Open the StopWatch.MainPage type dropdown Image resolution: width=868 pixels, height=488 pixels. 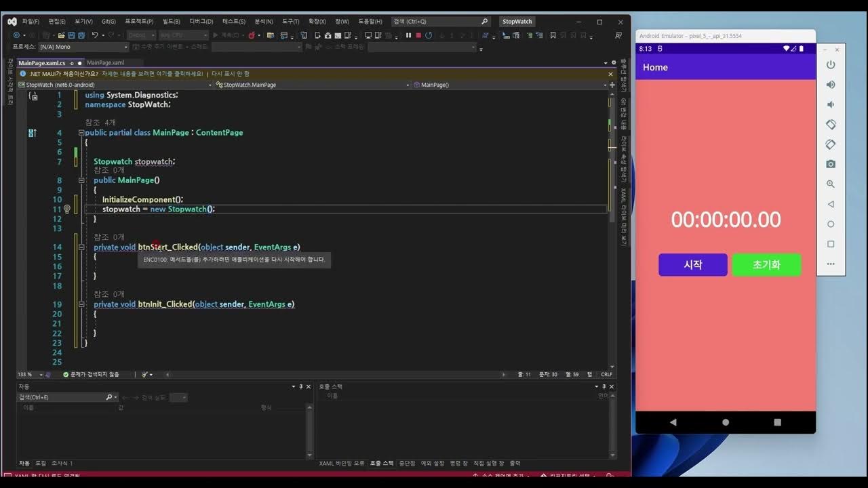tap(312, 85)
